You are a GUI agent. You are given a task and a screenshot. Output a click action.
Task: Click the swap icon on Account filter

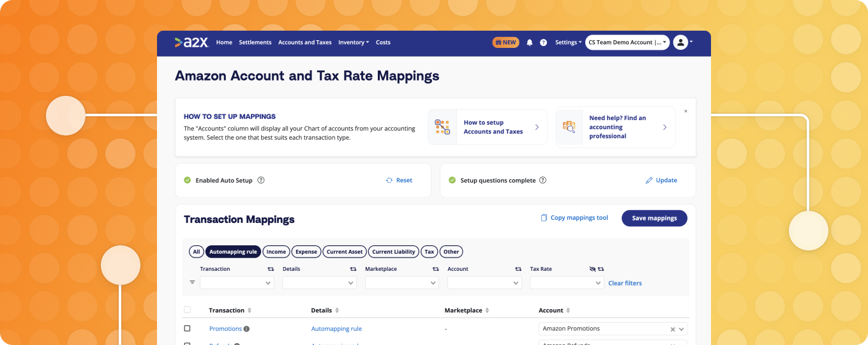(x=518, y=269)
